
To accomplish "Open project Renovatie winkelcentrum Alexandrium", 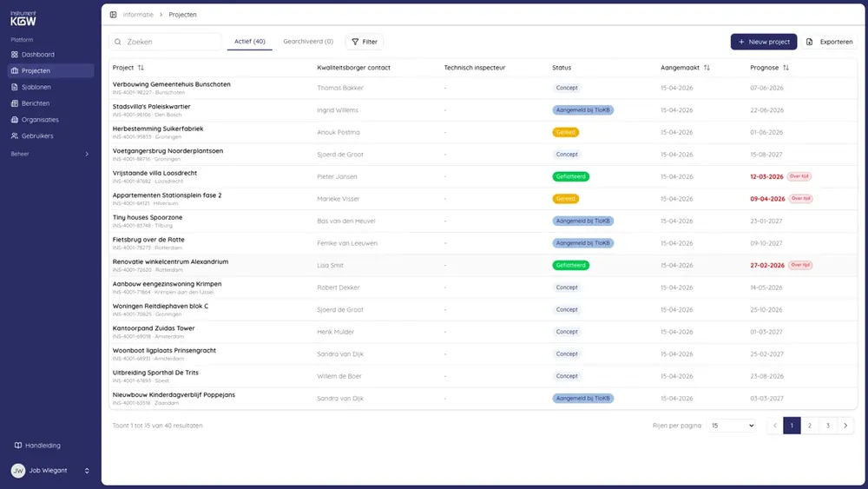I will (170, 261).
